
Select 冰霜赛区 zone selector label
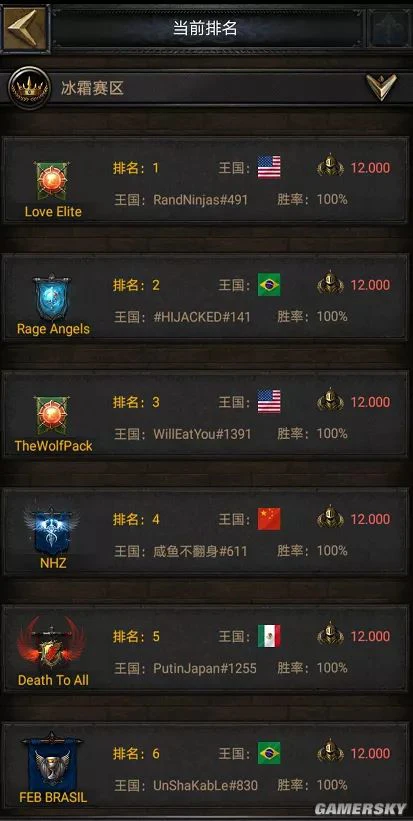click(x=92, y=88)
